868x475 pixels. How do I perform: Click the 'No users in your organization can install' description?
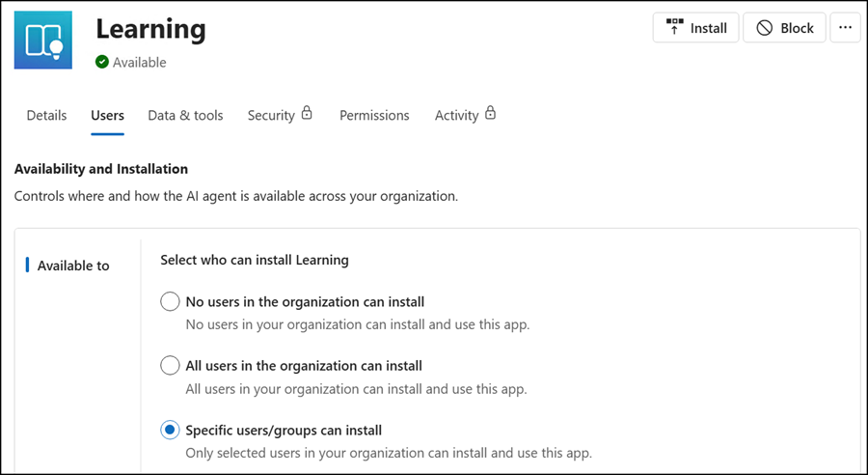point(358,324)
